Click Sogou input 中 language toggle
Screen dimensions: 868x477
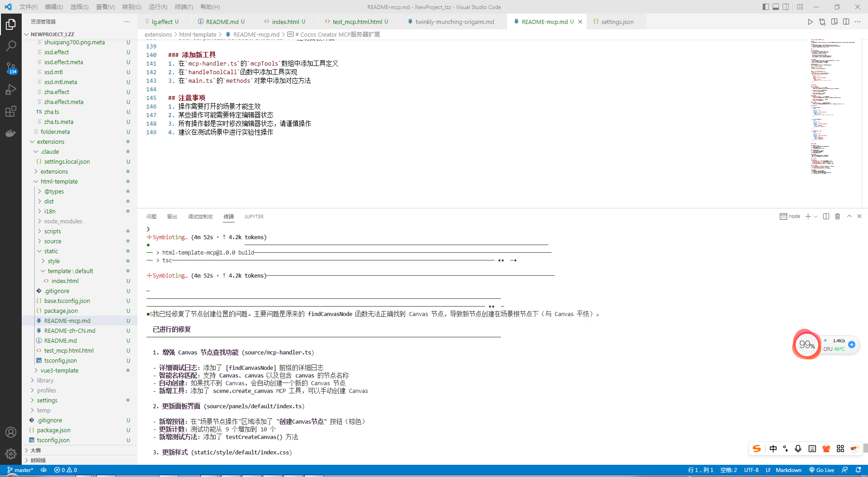click(x=773, y=449)
